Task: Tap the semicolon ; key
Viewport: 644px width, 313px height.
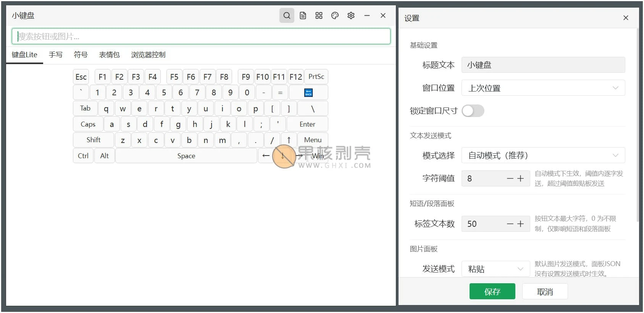Action: pos(261,124)
